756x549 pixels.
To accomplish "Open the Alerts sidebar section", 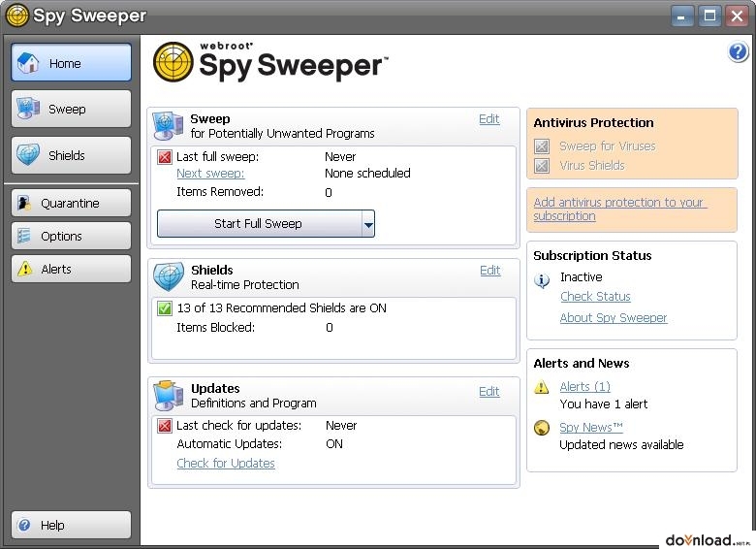I will [72, 269].
